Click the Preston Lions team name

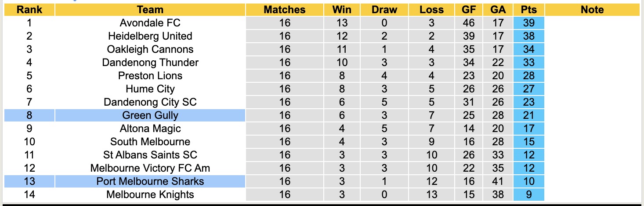point(150,76)
